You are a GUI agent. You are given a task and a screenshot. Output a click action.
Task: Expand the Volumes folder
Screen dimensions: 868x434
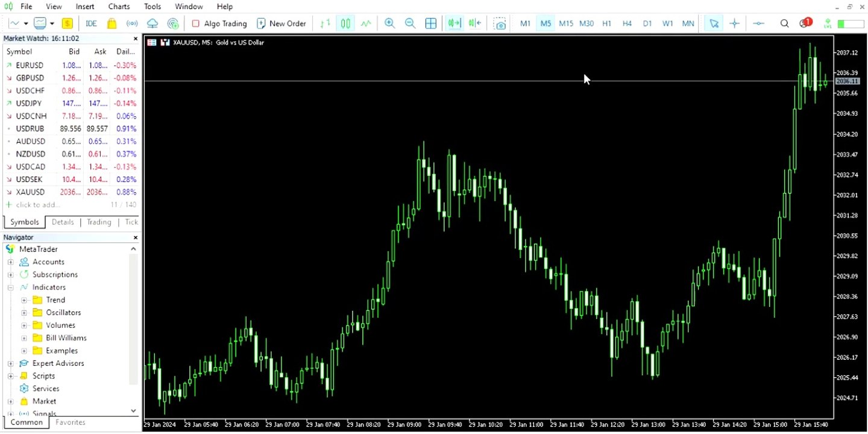click(24, 325)
